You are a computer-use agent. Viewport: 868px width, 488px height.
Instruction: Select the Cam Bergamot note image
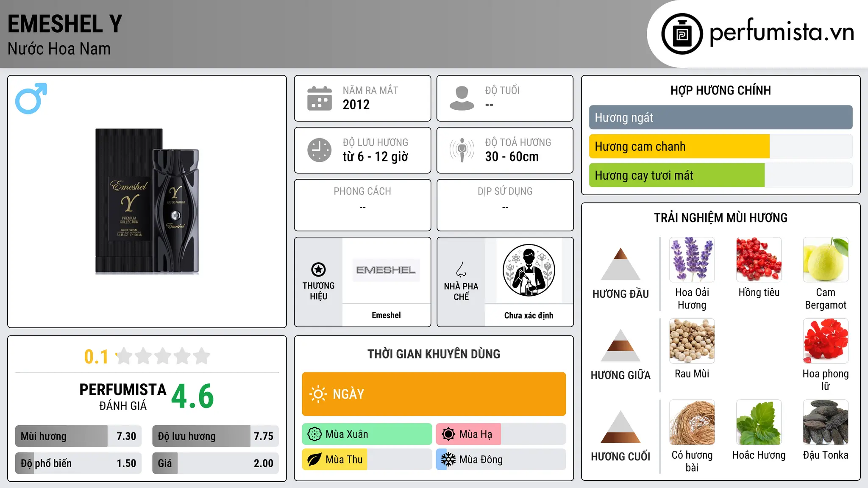click(x=826, y=260)
